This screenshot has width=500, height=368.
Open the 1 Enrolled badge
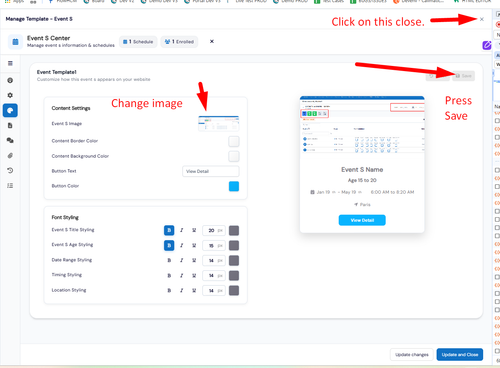click(179, 42)
